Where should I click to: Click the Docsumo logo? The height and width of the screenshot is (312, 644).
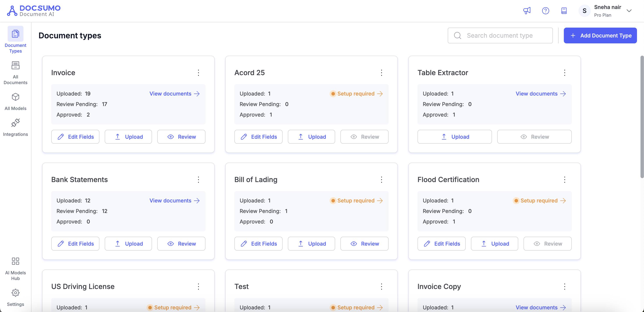[34, 11]
